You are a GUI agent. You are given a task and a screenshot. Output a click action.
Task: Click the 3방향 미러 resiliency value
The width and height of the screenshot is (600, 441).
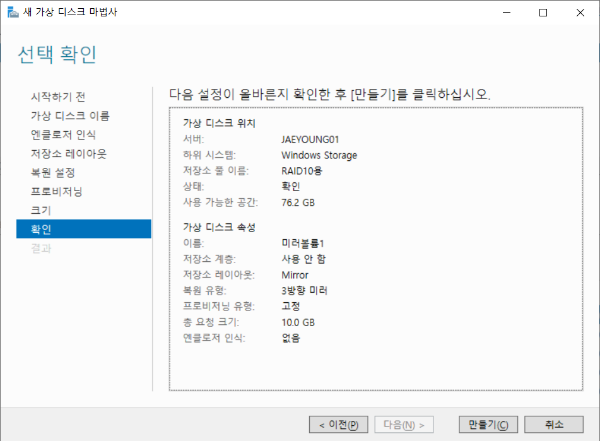pyautogui.click(x=304, y=291)
